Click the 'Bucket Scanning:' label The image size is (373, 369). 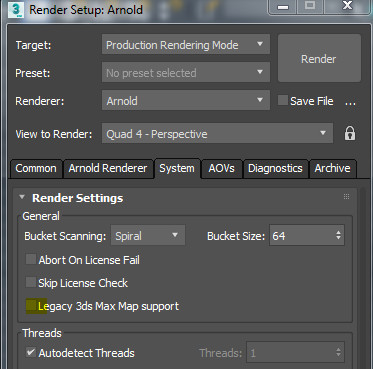65,236
